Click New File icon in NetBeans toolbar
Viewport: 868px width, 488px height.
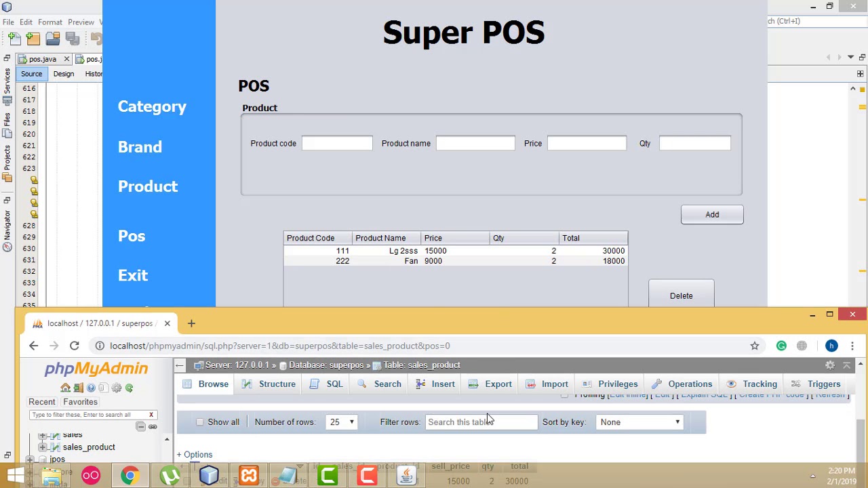[15, 39]
